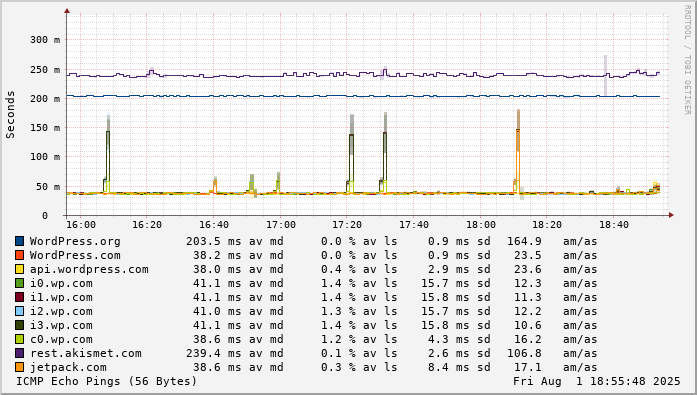The width and height of the screenshot is (697, 395).
Task: Click the 300 m y-axis label
Action: [x=45, y=40]
